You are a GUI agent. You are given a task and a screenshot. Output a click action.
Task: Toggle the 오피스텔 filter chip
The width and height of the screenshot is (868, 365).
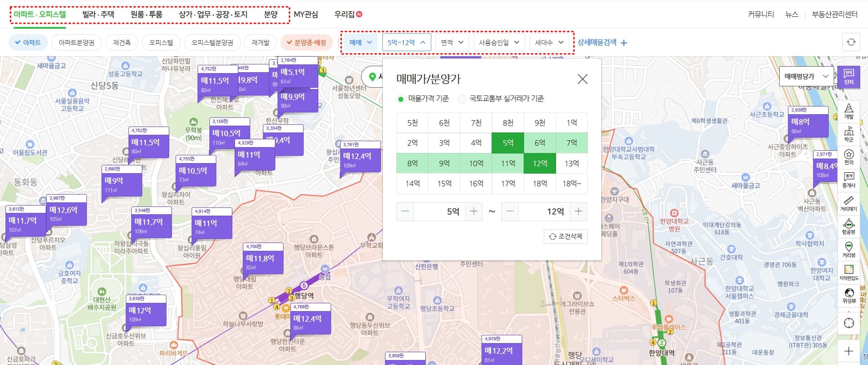(161, 42)
